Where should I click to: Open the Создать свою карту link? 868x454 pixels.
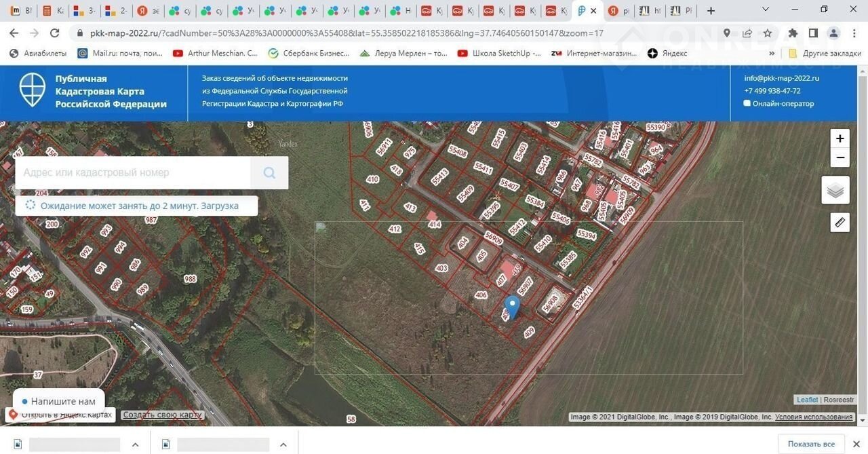pos(162,415)
